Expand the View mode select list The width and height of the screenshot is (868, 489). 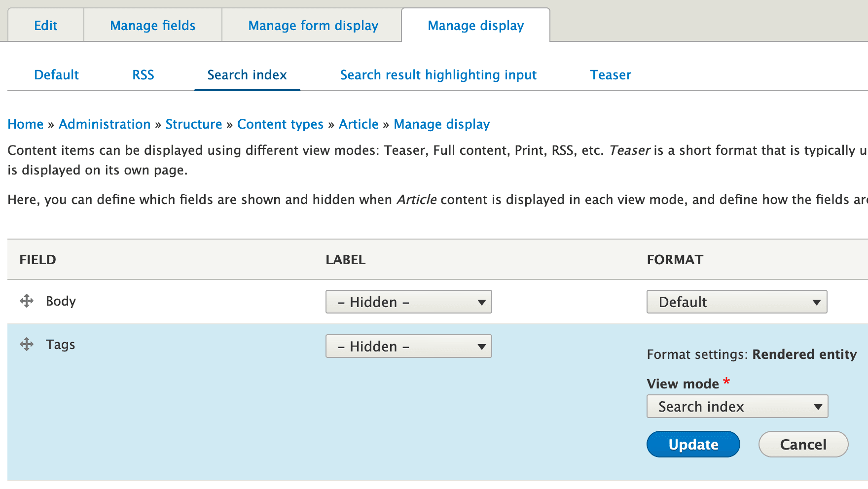(737, 407)
